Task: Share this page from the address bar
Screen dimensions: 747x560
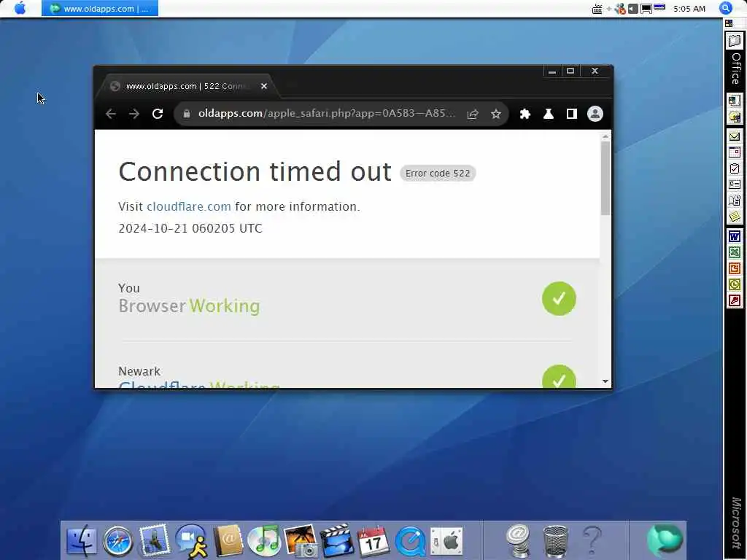Action: pyautogui.click(x=473, y=114)
